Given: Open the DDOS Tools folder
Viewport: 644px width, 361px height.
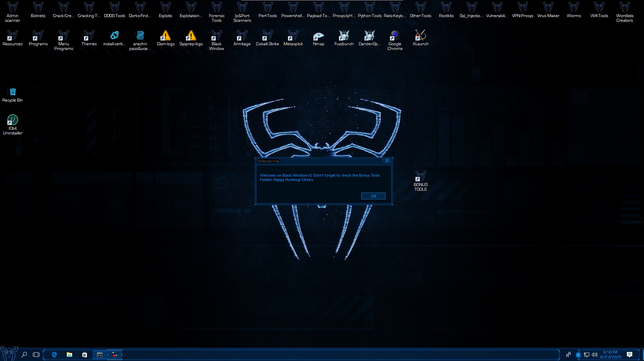Looking at the screenshot, I should tap(114, 10).
